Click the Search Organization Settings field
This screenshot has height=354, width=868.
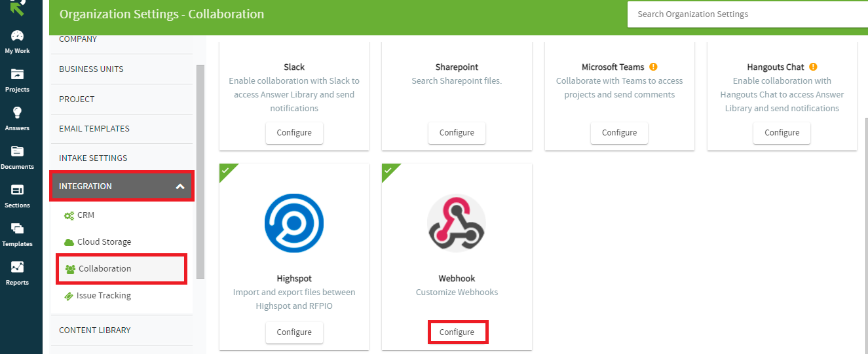click(x=747, y=14)
